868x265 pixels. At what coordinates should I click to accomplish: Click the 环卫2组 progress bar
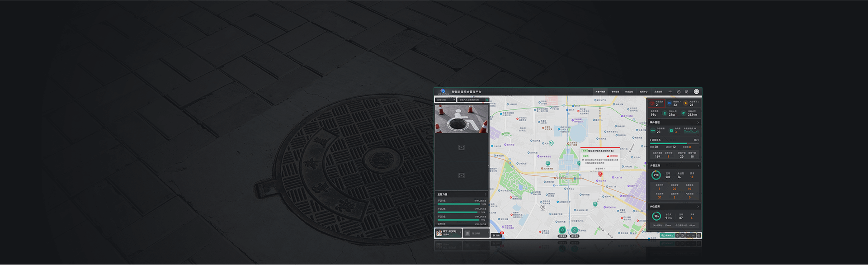(x=459, y=212)
